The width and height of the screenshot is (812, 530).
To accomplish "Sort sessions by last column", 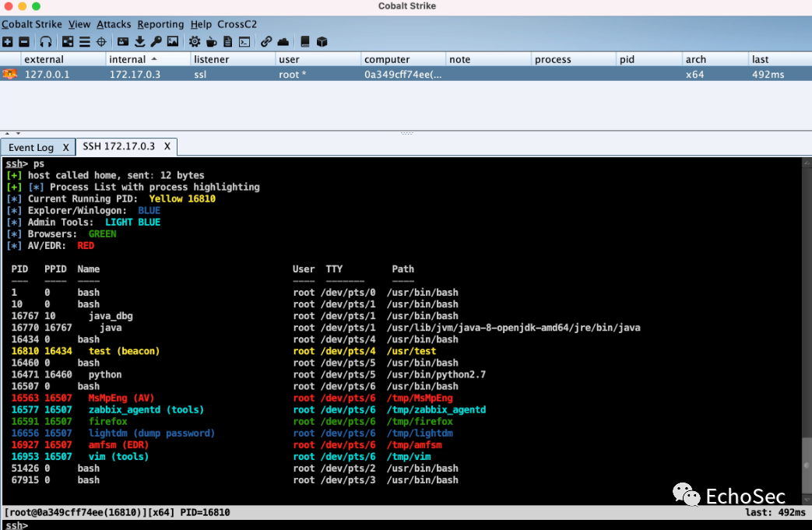I will 780,59.
